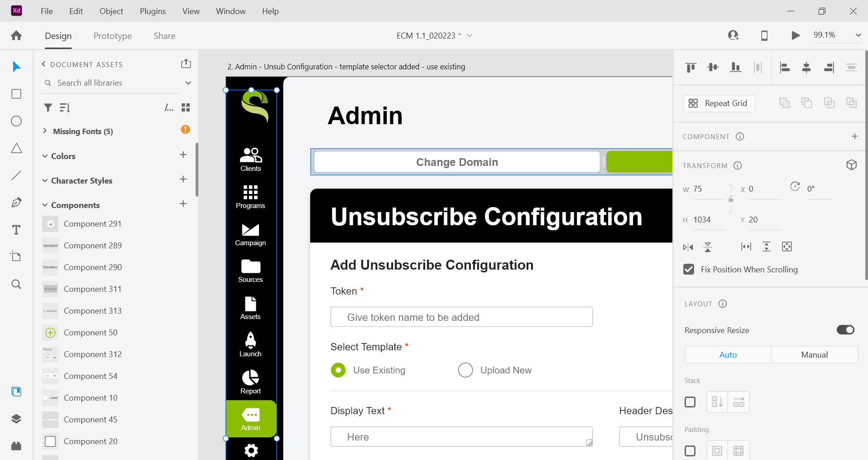Switch to the Prototype tab
868x460 pixels.
112,36
